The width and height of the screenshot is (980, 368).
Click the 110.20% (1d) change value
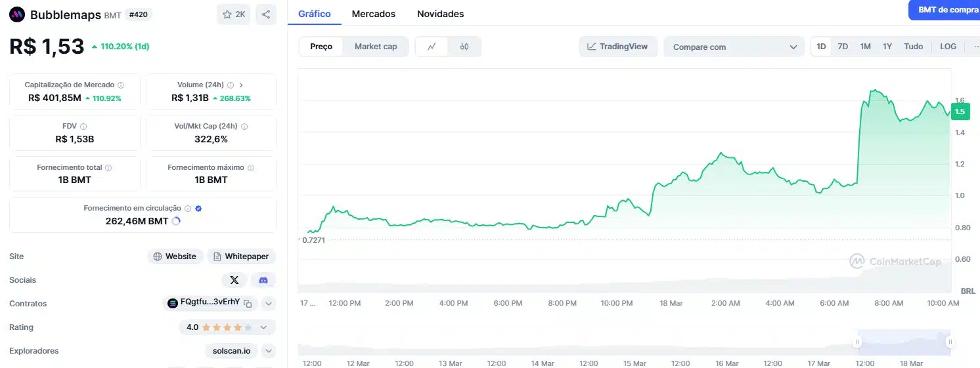tap(125, 47)
